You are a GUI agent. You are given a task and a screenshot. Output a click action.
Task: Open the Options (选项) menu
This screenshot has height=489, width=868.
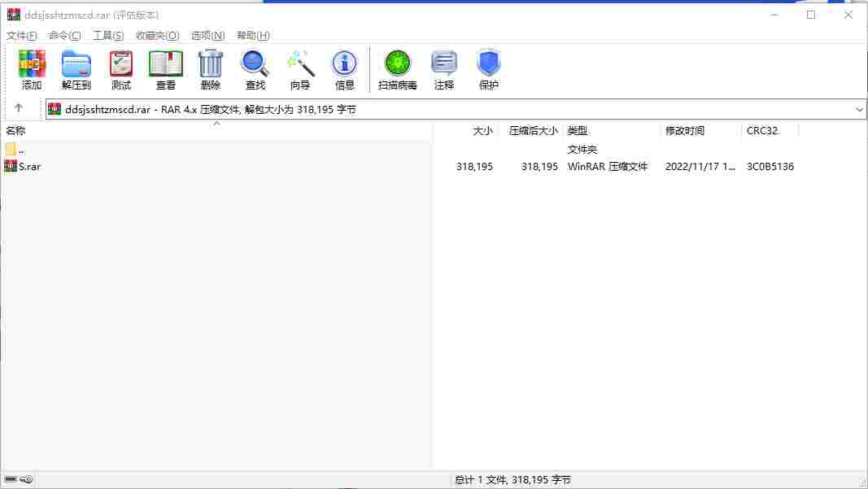pos(207,36)
